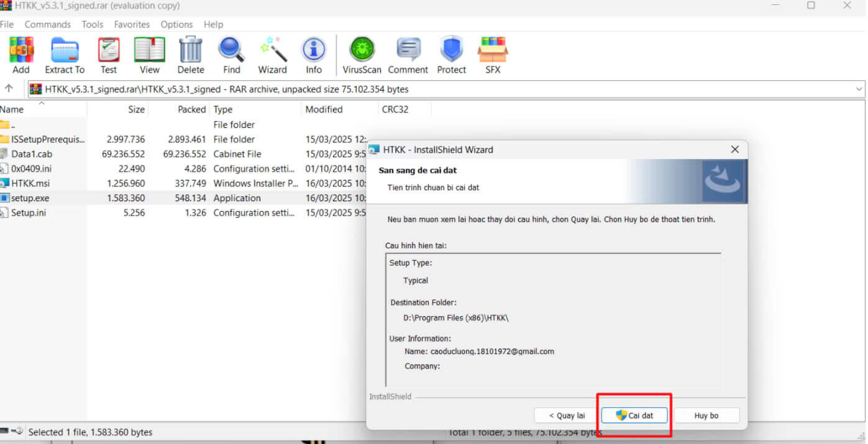Open the View toolbar icon

(x=150, y=50)
